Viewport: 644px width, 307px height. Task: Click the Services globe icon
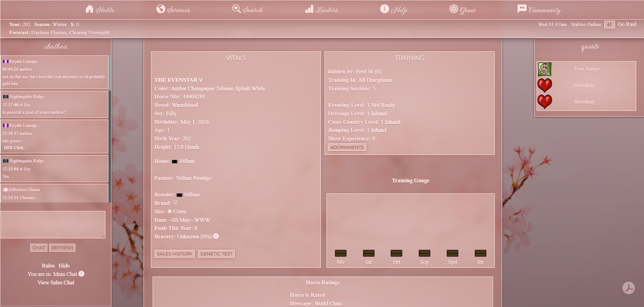click(161, 9)
